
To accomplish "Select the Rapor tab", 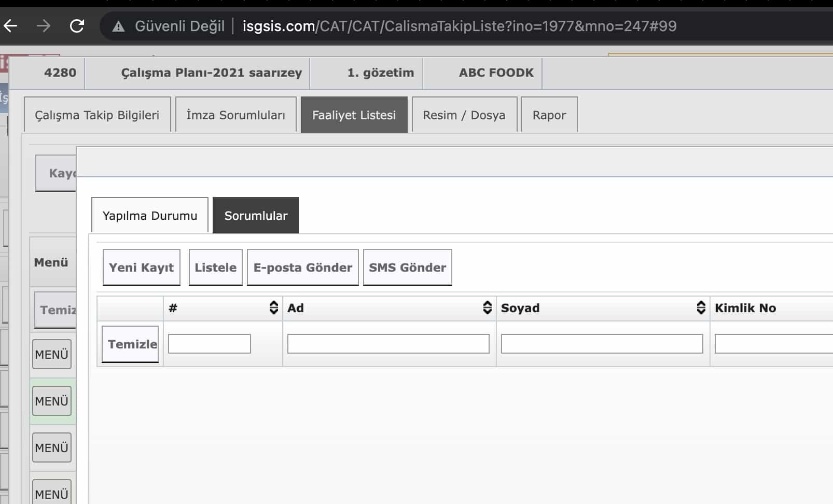I will [x=549, y=115].
